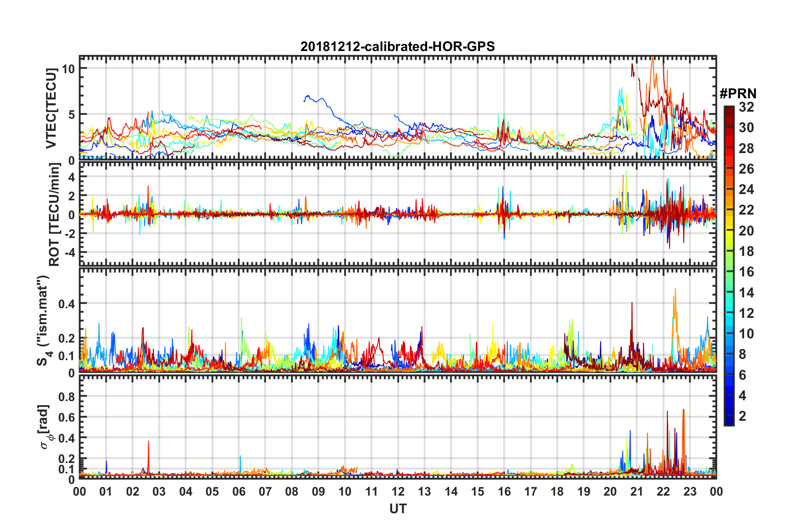Click ROT y-axis tick label 4
Screen dimensions: 796x532
point(72,177)
